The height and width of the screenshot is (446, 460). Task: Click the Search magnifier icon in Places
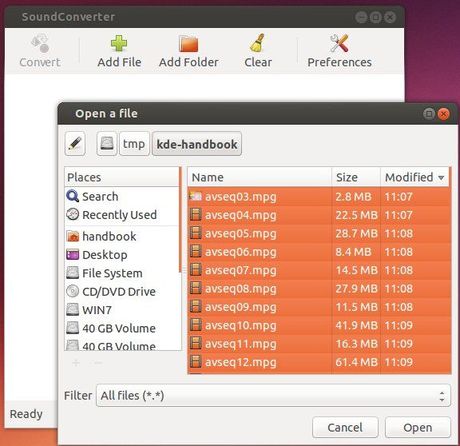pos(72,196)
